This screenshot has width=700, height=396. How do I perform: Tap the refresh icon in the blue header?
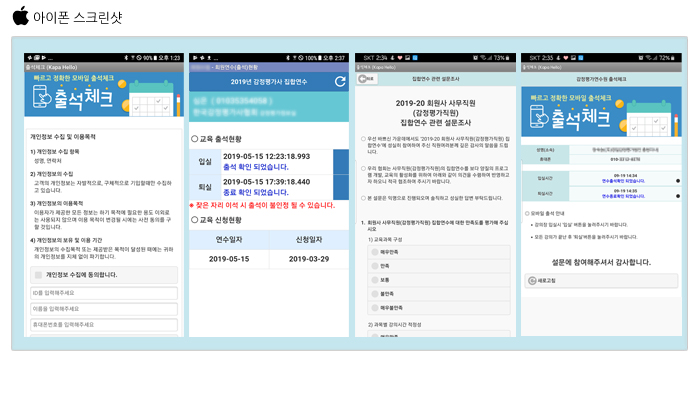point(340,82)
